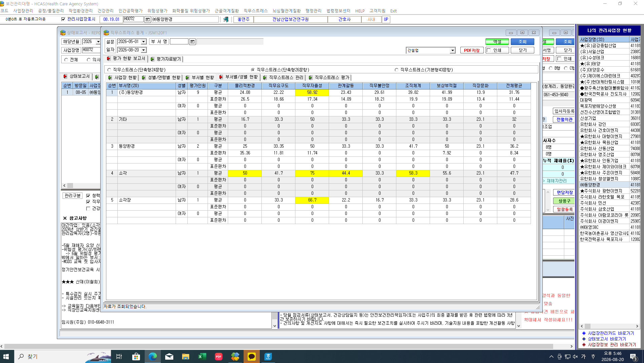Select 직무스트레스(기본형43문항) radio button
Image resolution: width=644 pixels, height=363 pixels.
[396, 70]
